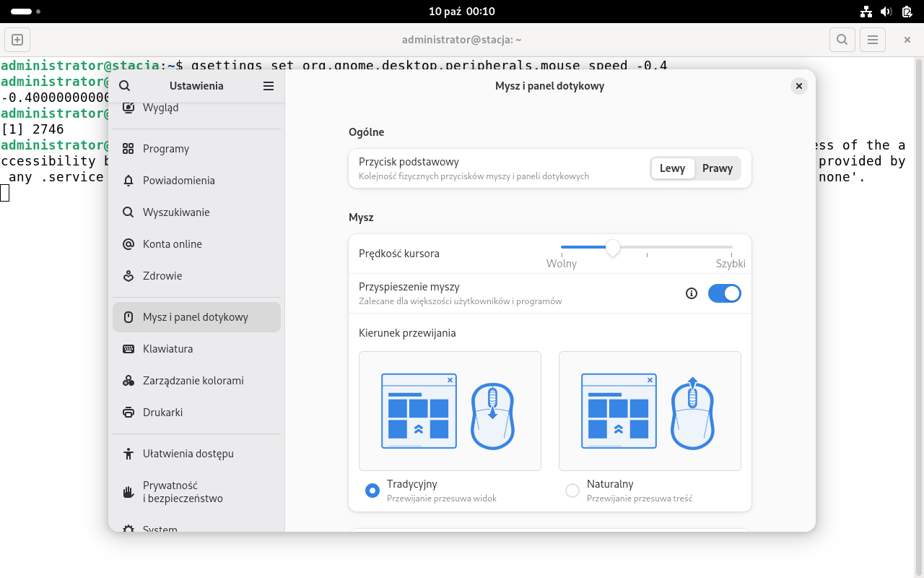
Task: Toggle Przyspieszenie myszy switch off
Action: tap(725, 293)
